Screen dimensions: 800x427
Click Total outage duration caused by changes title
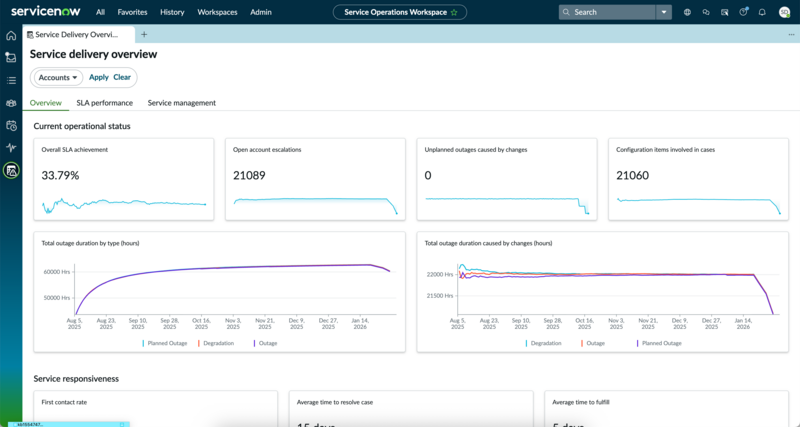(x=488, y=243)
